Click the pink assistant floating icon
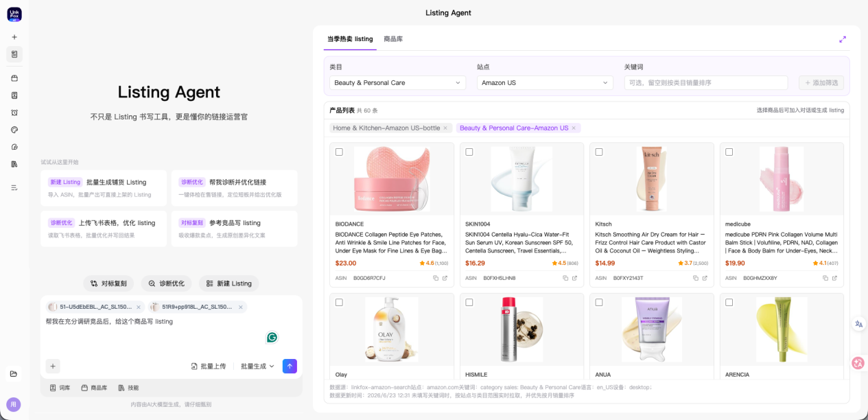Image resolution: width=868 pixels, height=420 pixels. tap(858, 363)
